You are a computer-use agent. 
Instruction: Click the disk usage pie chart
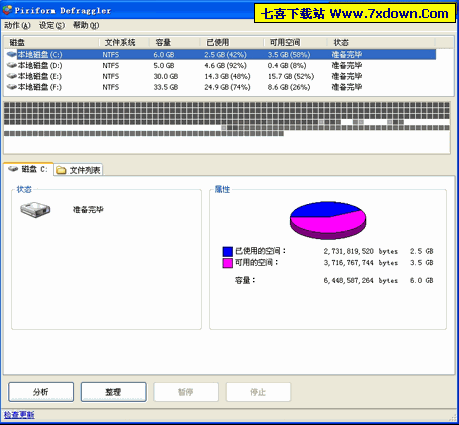pyautogui.click(x=328, y=220)
